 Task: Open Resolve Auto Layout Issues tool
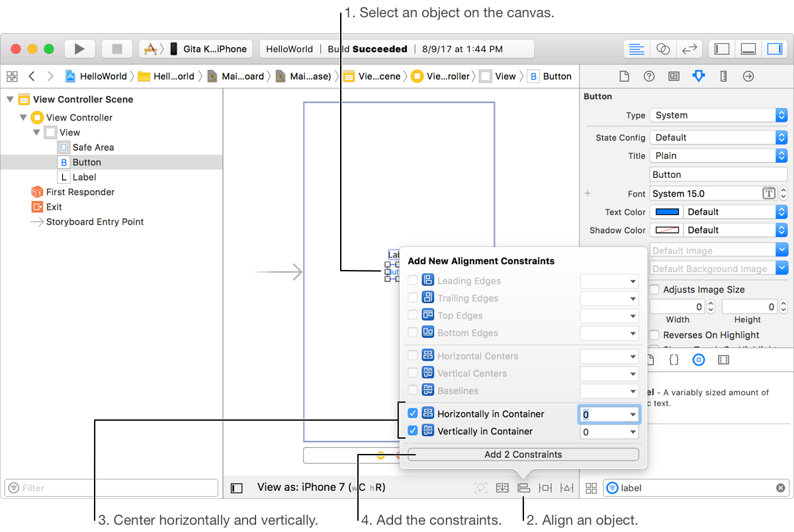[567, 488]
